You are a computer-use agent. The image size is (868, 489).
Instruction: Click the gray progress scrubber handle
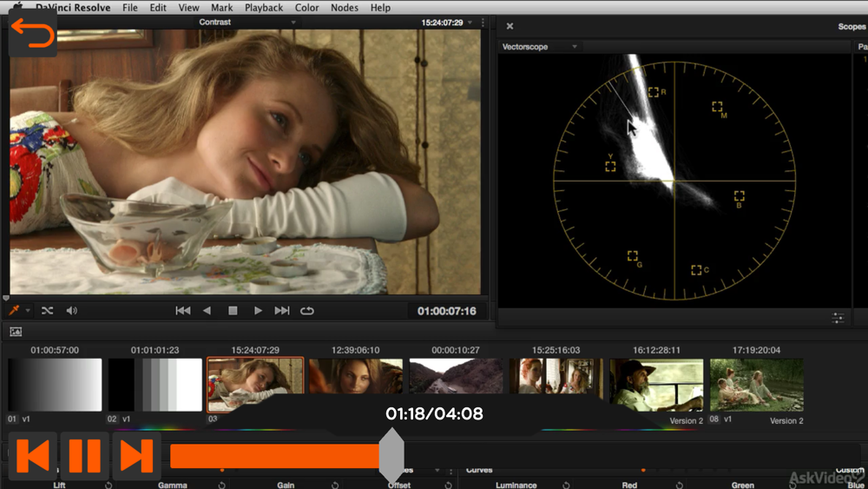tap(391, 455)
